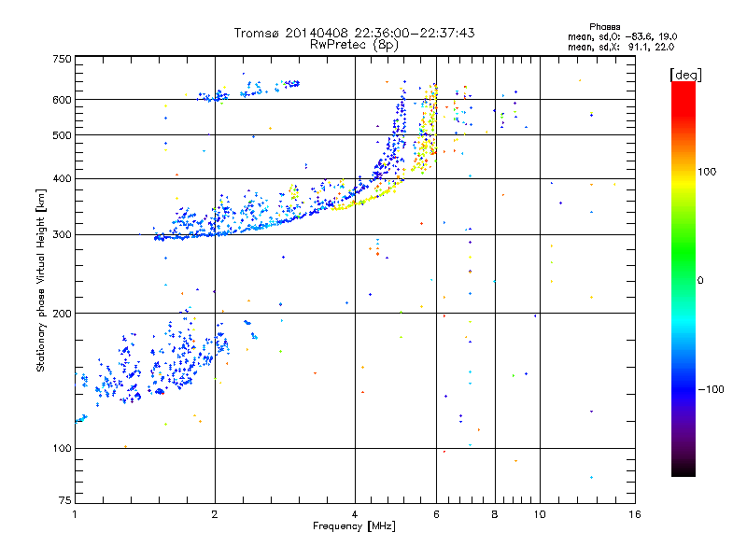Click the y-axis '100' tick label
The image size is (747, 560).
(x=62, y=449)
